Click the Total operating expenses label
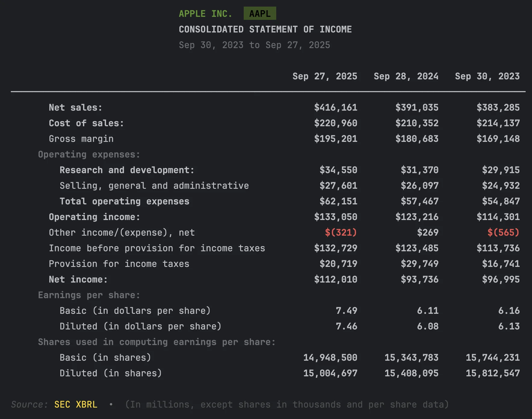Image resolution: width=532 pixels, height=419 pixels. pyautogui.click(x=125, y=201)
